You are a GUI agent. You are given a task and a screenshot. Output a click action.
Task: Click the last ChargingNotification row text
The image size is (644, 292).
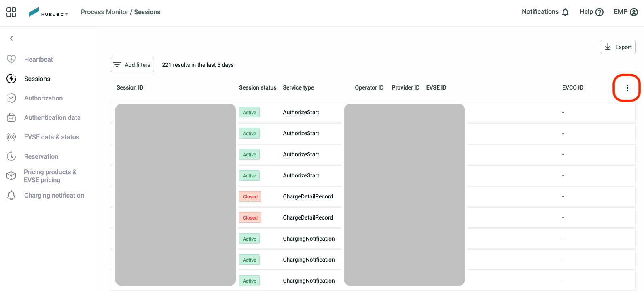pyautogui.click(x=309, y=281)
